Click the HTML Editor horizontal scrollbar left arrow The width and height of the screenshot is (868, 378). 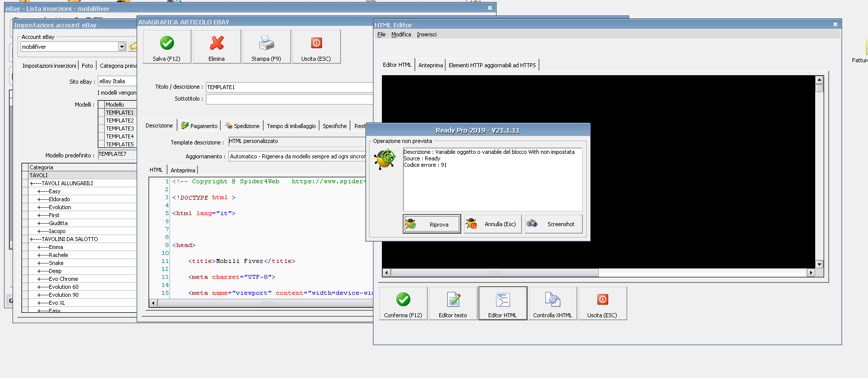(x=386, y=272)
